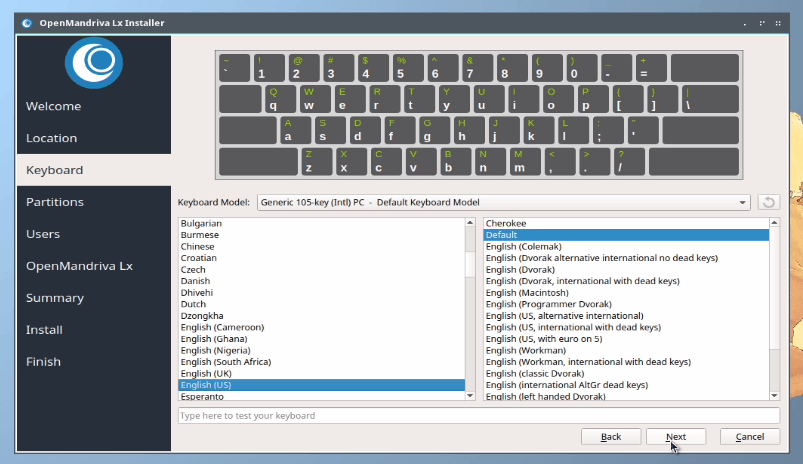Select the Install step in sidebar
Image resolution: width=803 pixels, height=464 pixels.
pyautogui.click(x=94, y=330)
